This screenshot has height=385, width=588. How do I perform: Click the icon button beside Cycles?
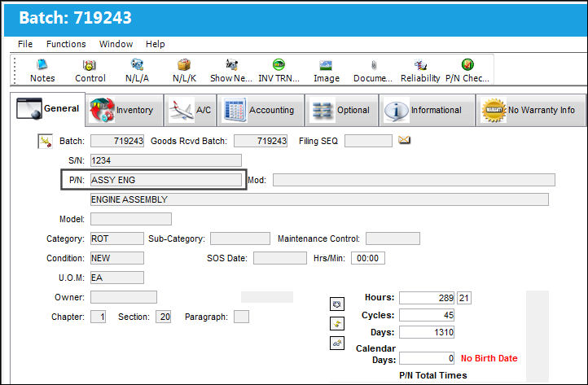click(x=336, y=323)
